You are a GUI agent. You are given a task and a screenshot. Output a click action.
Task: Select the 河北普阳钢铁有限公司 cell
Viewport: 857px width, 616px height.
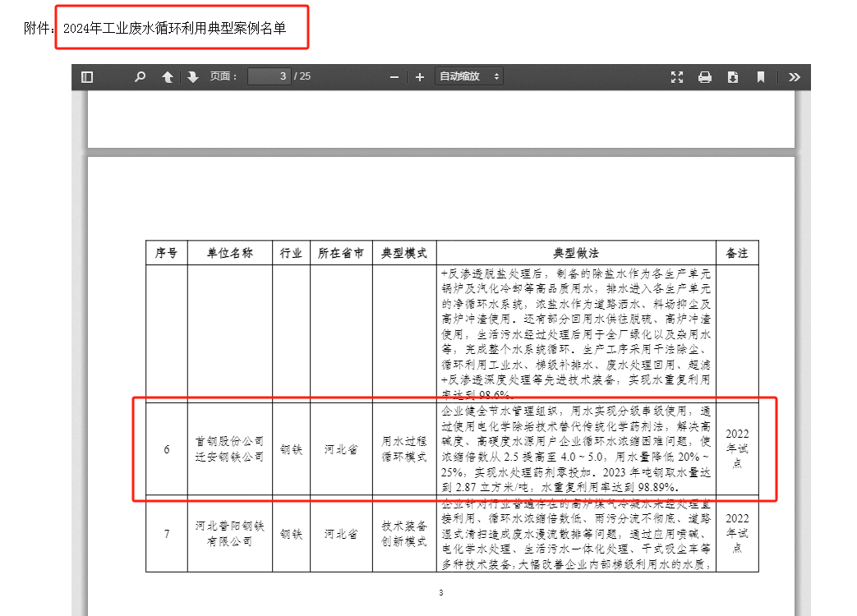[229, 534]
